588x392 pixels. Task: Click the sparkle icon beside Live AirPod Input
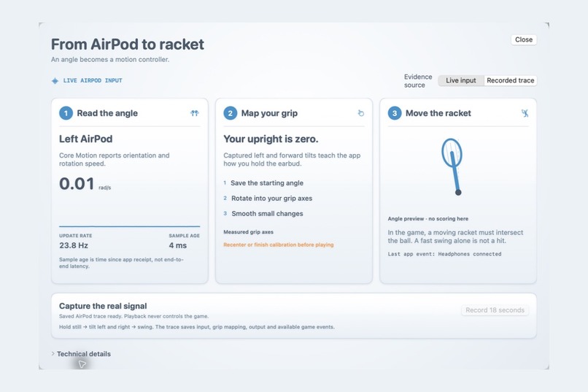click(55, 80)
